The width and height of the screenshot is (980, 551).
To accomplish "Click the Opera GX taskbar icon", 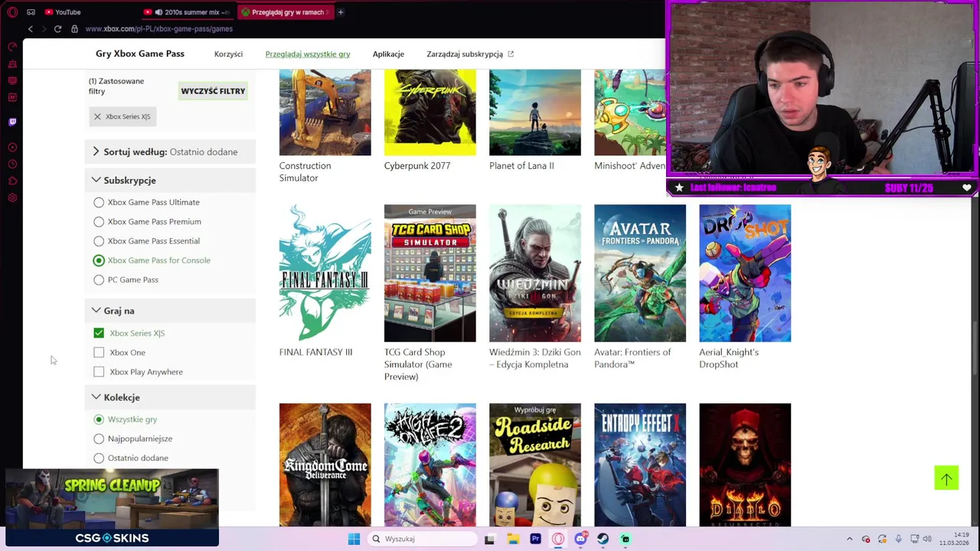I will (x=558, y=539).
